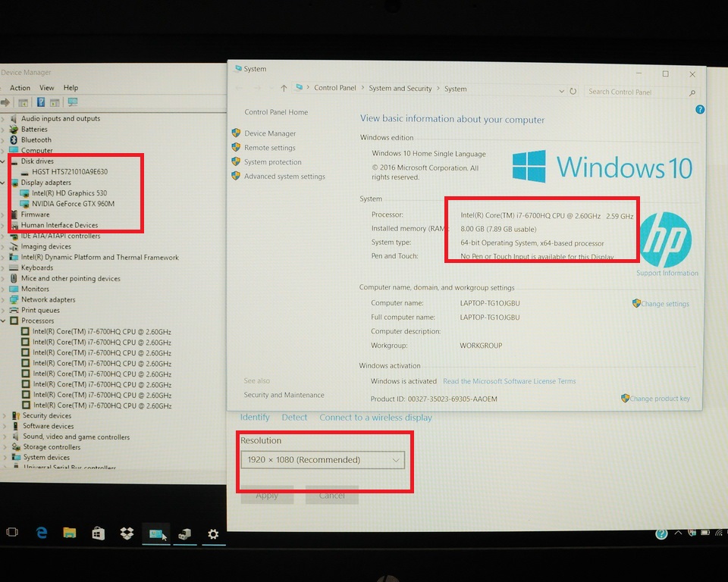Click Sound, video and game controllers icon

click(x=16, y=436)
